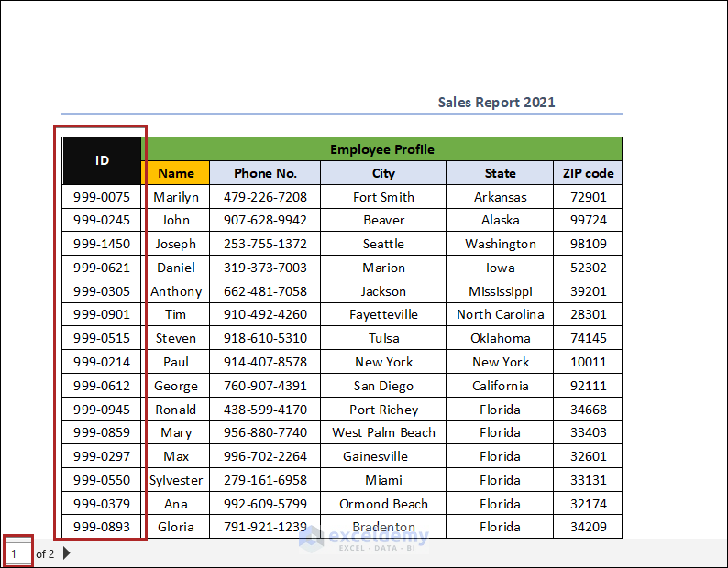Click the 'of 2' page count text

coord(45,553)
